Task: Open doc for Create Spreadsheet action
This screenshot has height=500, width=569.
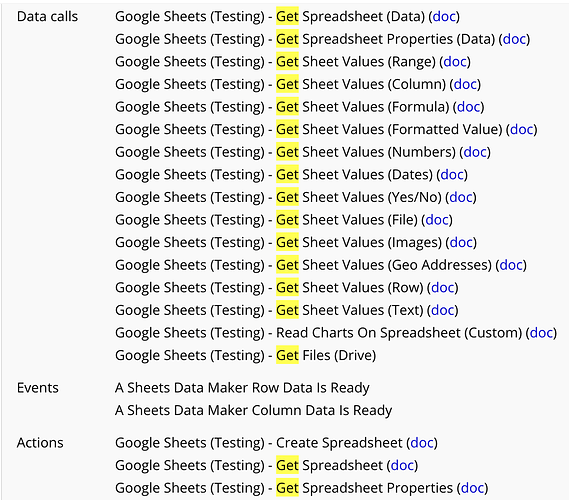Action: tap(422, 443)
